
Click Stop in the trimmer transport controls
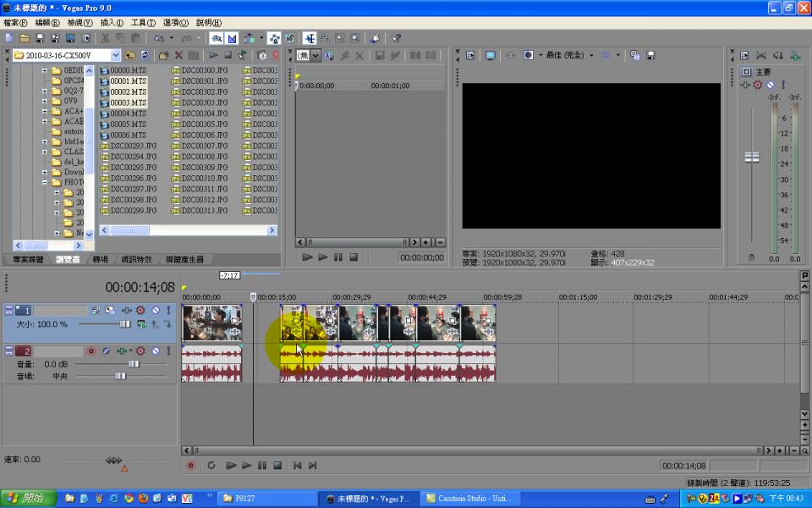click(x=354, y=257)
